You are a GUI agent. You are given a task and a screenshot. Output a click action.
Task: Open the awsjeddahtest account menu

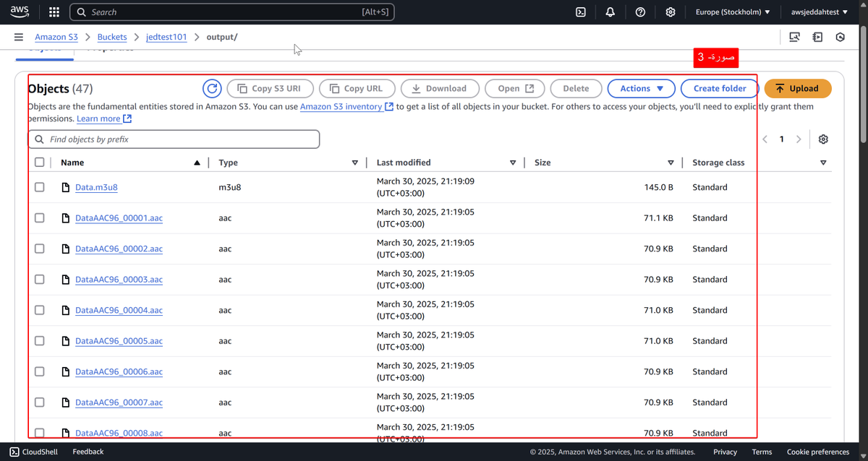point(820,12)
